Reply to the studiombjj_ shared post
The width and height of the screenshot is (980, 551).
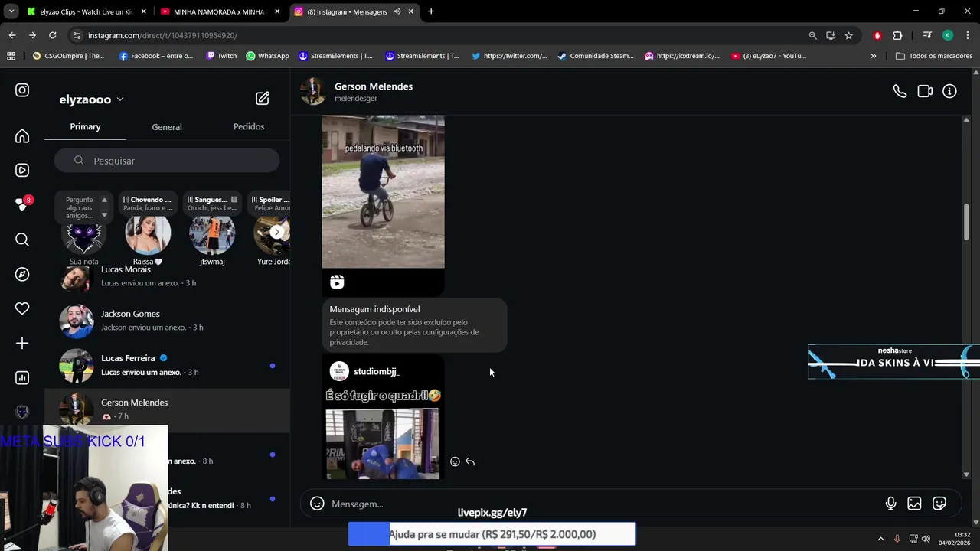point(470,461)
